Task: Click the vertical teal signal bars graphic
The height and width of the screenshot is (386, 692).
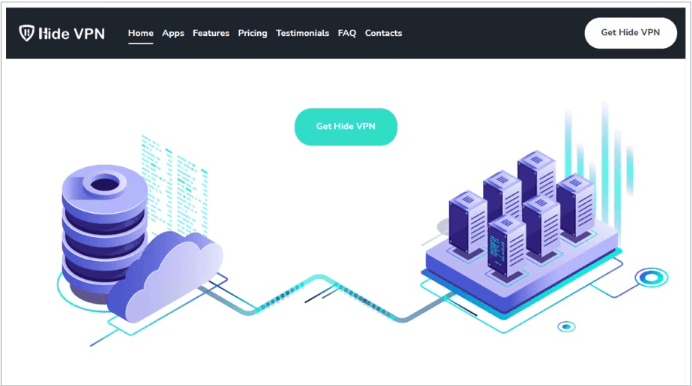Action: point(600,163)
